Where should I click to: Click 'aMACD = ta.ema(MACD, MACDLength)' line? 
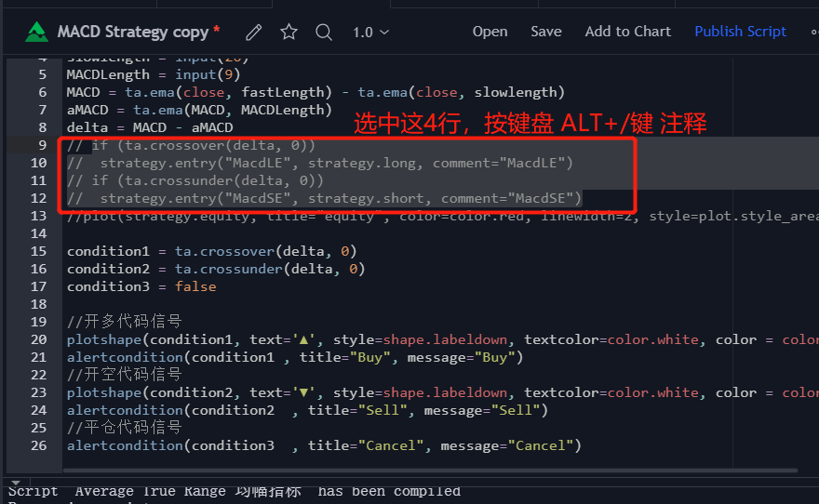pyautogui.click(x=199, y=110)
